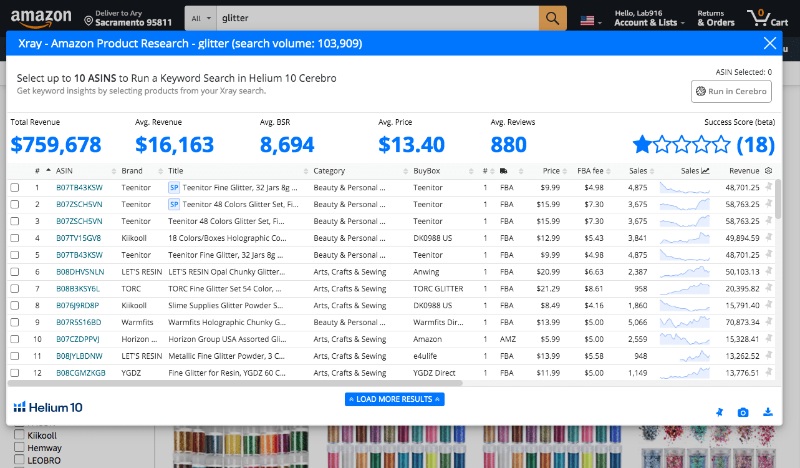Check the box for ASIN B07TV15GV8
This screenshot has width=800, height=468.
[15, 238]
